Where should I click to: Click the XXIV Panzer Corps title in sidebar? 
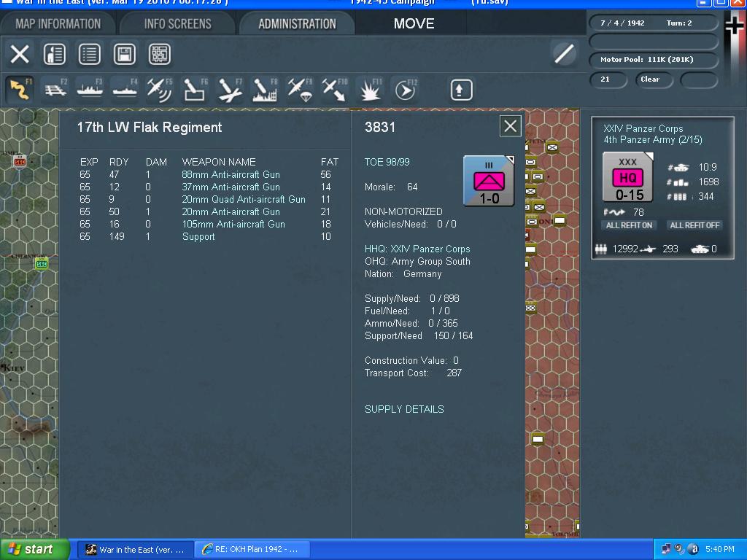tap(643, 128)
